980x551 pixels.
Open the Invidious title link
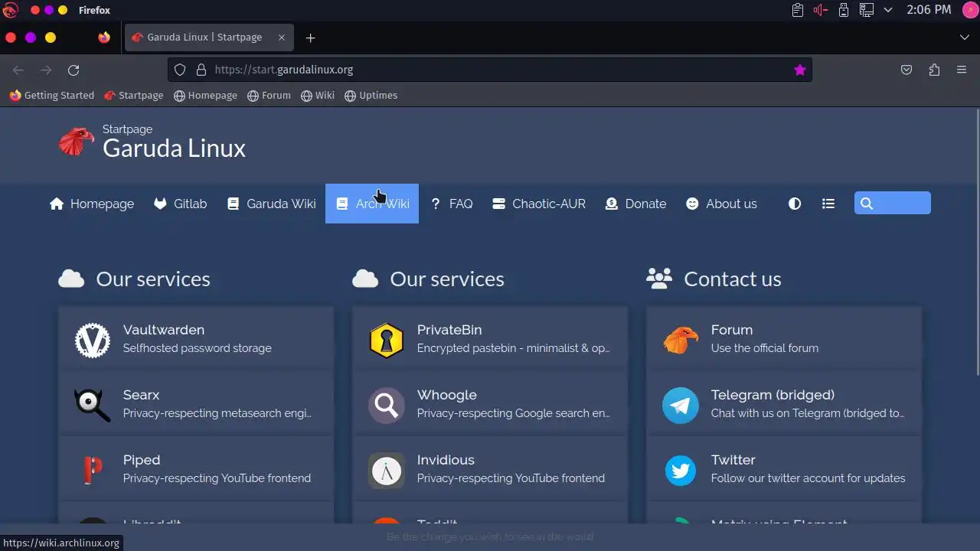tap(446, 460)
